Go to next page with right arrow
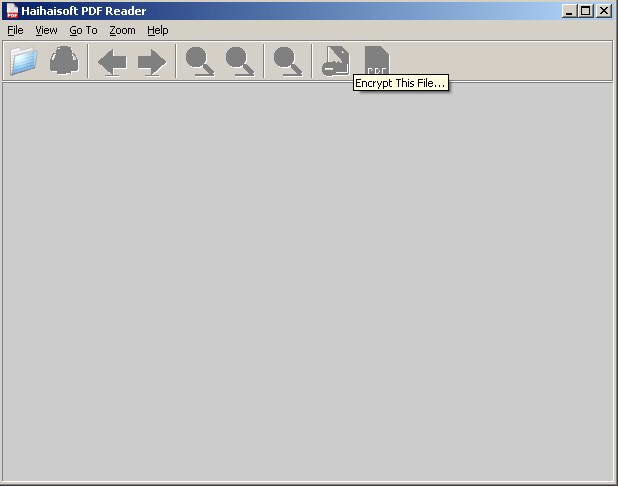This screenshot has width=618, height=487. (x=151, y=62)
